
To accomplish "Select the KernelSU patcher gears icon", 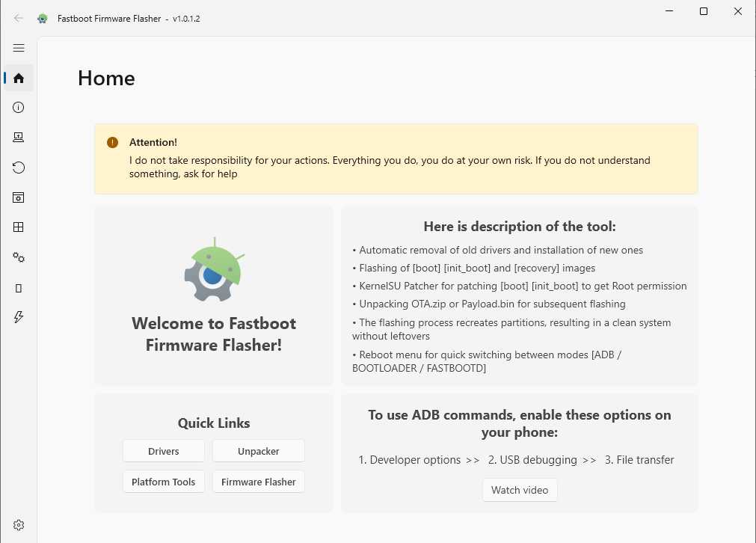I will pos(19,257).
